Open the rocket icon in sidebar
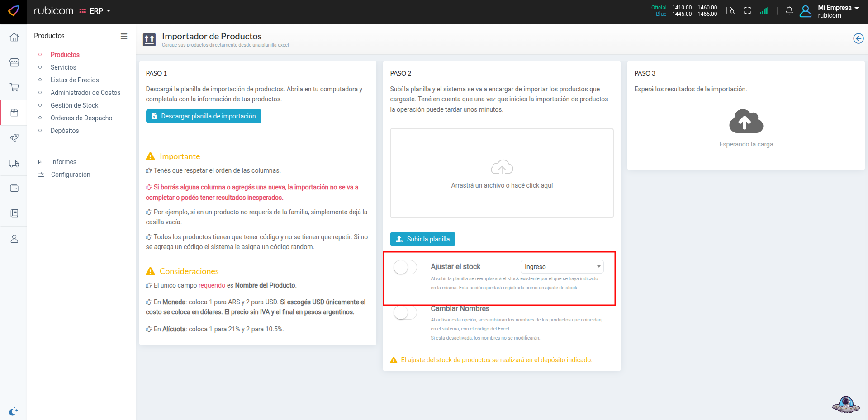Image resolution: width=868 pixels, height=420 pixels. (x=14, y=138)
